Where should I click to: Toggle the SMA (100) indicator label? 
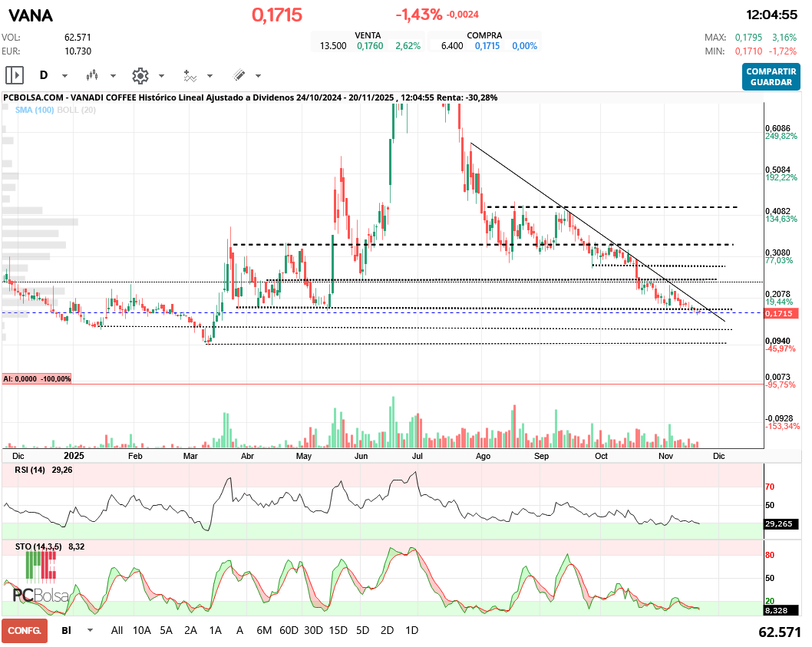34,110
